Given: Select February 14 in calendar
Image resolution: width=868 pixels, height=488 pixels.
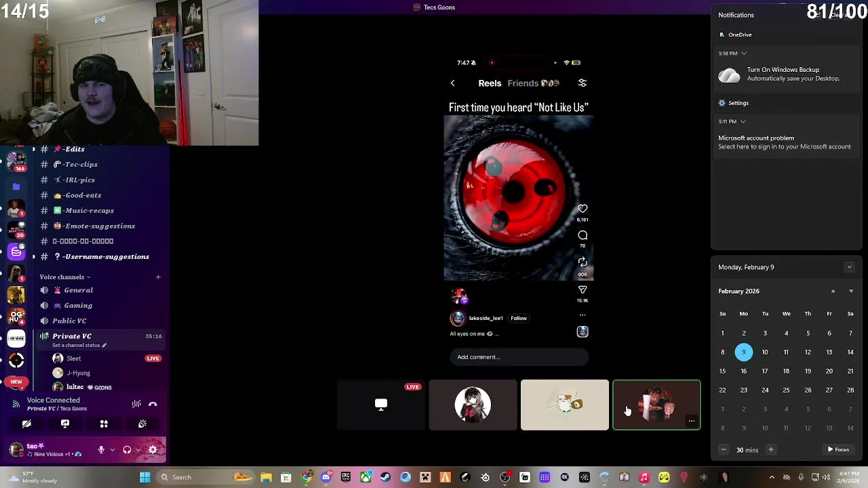Looking at the screenshot, I should 850,352.
